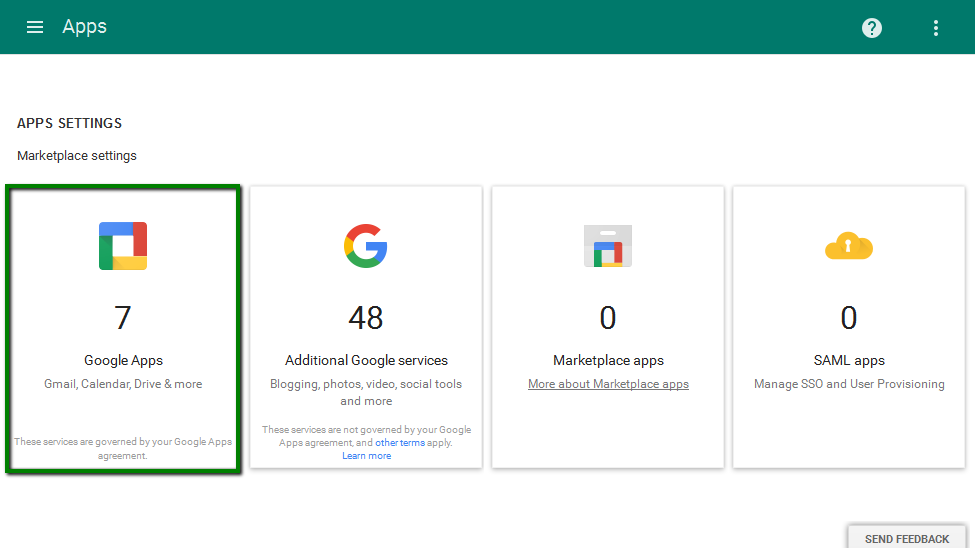Viewport: 975px width, 548px height.
Task: Open the three-dot more options menu
Action: click(936, 27)
